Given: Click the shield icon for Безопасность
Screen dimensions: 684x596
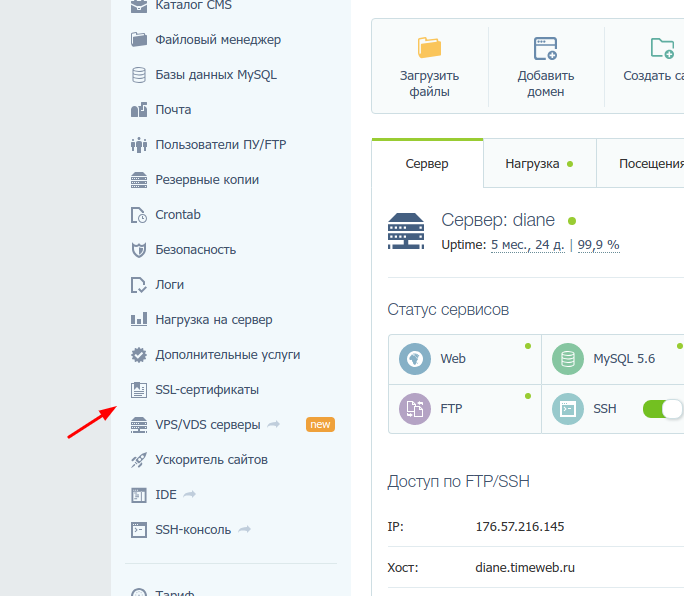Looking at the screenshot, I should [x=139, y=250].
